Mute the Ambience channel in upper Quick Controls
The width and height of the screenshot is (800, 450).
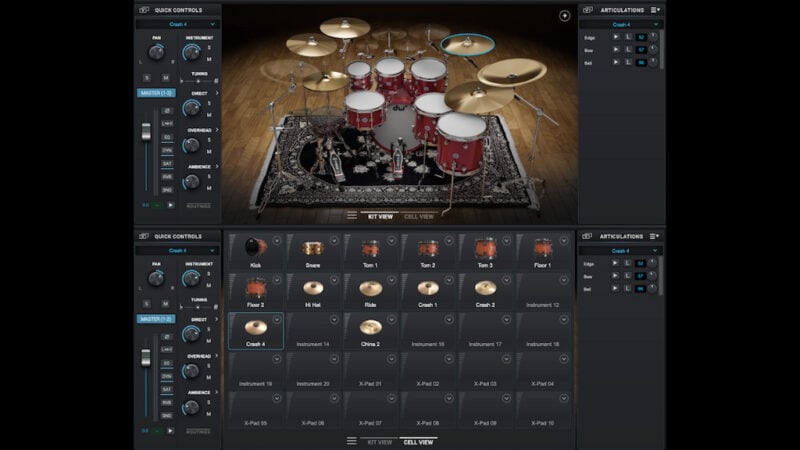pos(209,189)
